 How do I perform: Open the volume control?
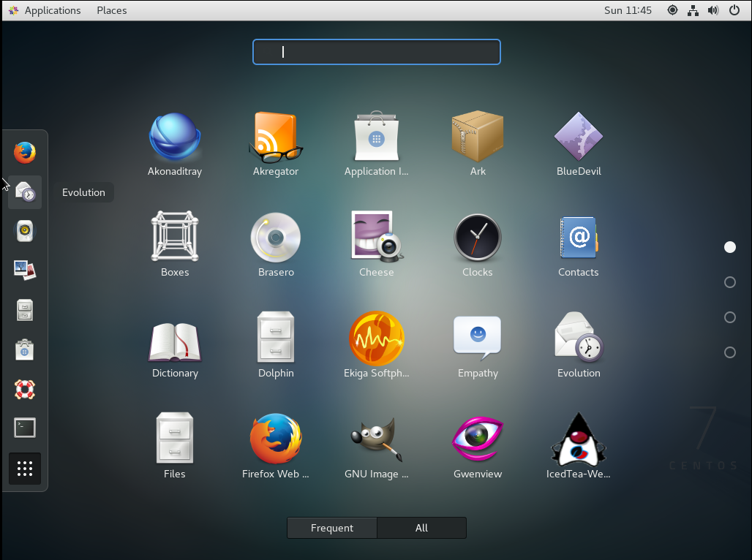pyautogui.click(x=713, y=10)
